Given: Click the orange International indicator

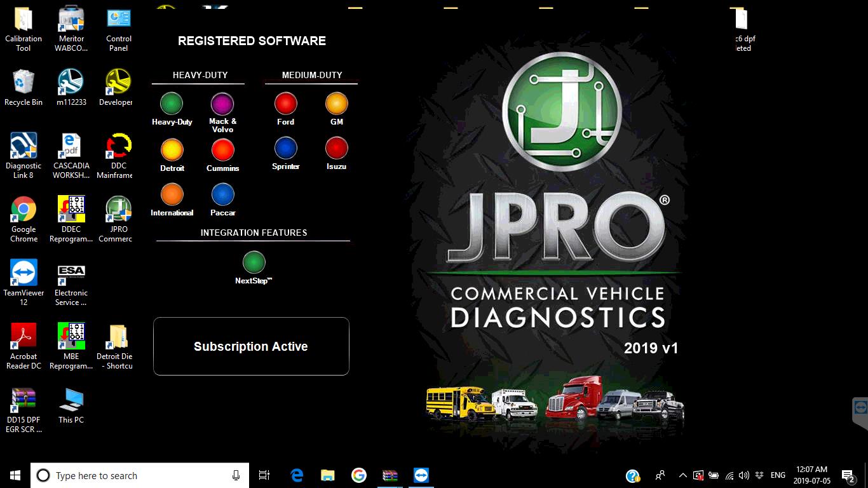Looking at the screenshot, I should point(172,194).
